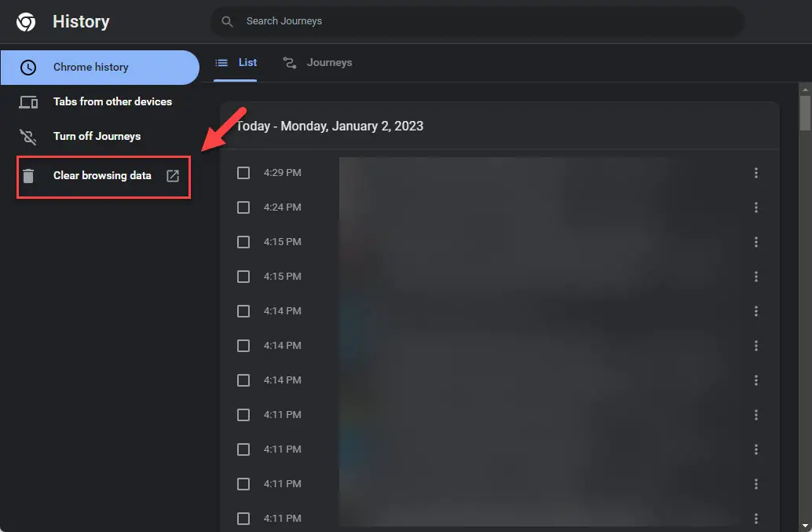Click the external link icon beside Clear browsing data
This screenshot has width=812, height=532.
click(173, 175)
